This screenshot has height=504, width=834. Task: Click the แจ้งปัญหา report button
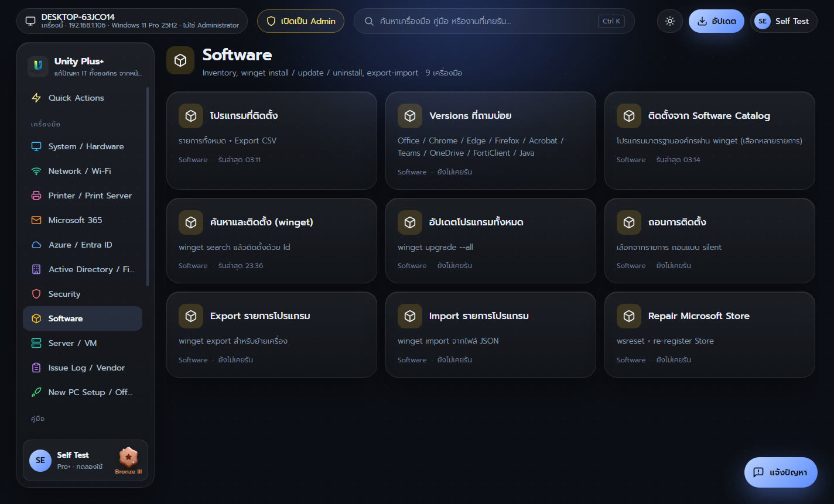tap(781, 472)
